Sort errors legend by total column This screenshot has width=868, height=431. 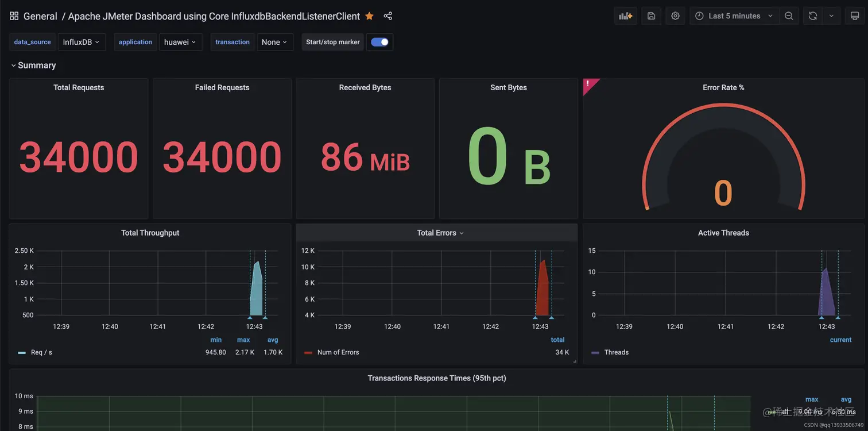[557, 340]
